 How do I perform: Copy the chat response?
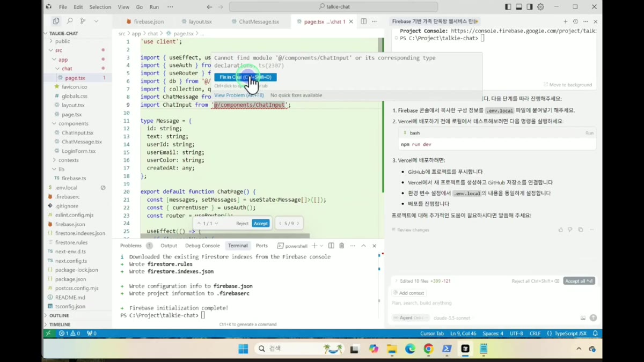[x=580, y=230]
